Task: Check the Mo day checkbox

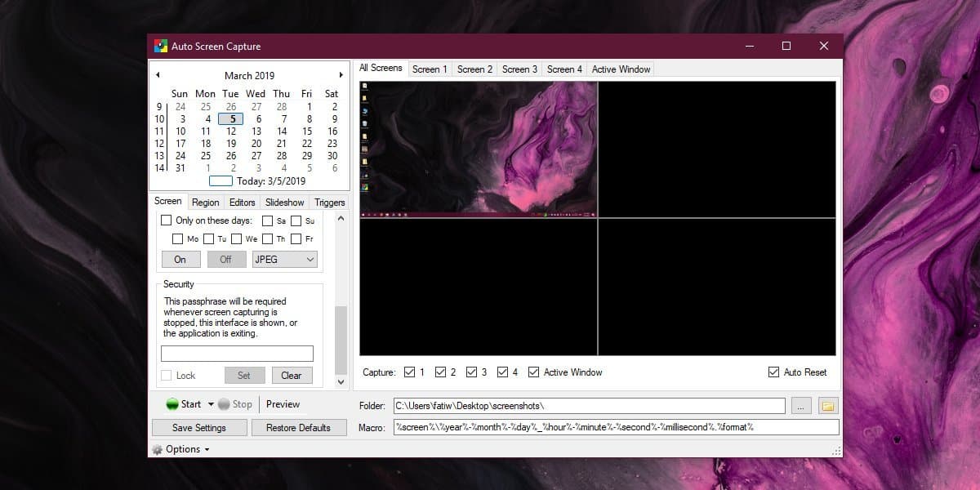Action: [x=178, y=239]
